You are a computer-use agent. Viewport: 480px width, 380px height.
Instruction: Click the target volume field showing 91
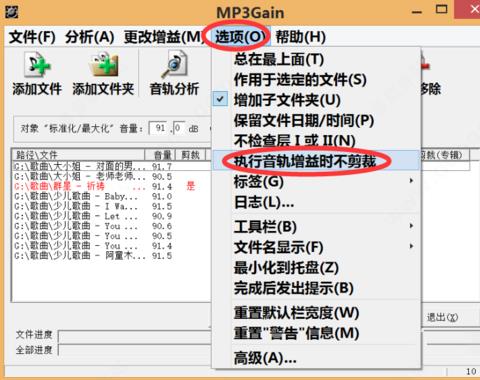pos(159,128)
